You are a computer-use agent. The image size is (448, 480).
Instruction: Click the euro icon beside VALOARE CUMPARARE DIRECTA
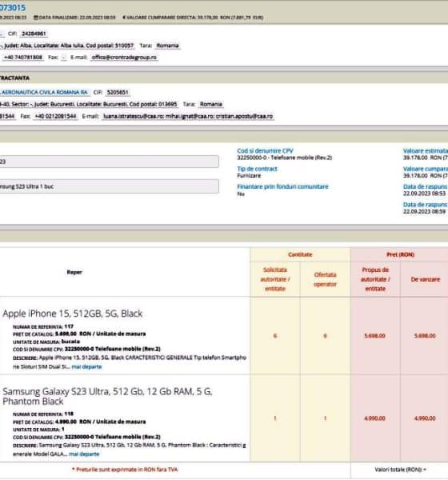coord(124,18)
